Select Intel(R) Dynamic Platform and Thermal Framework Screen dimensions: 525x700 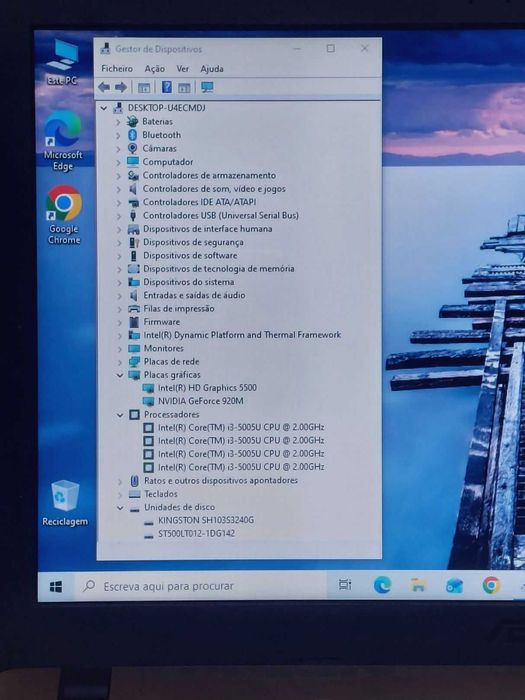click(x=242, y=335)
